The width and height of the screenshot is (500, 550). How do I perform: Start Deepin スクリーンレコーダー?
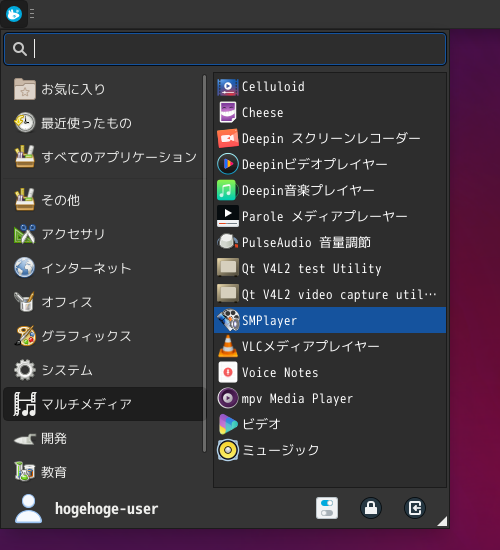(330, 139)
